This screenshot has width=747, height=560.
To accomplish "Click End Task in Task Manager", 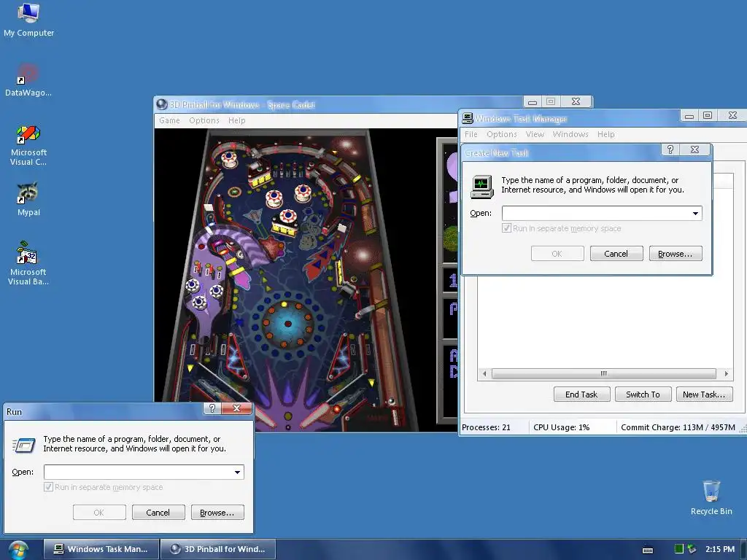I will point(581,394).
